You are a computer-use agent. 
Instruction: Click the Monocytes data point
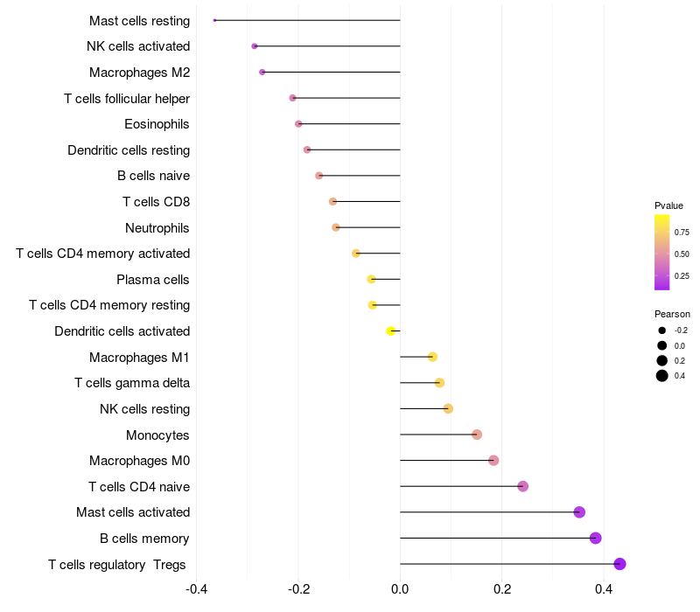click(477, 435)
